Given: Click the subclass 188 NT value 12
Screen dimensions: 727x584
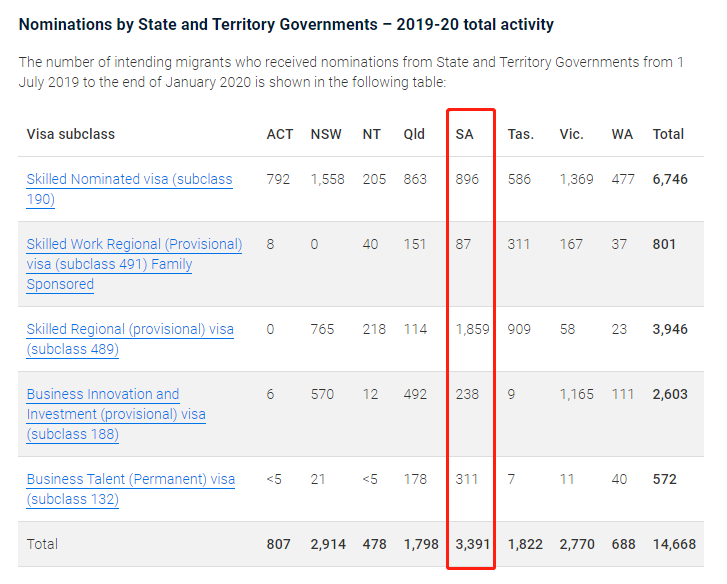Looking at the screenshot, I should pos(370,394).
